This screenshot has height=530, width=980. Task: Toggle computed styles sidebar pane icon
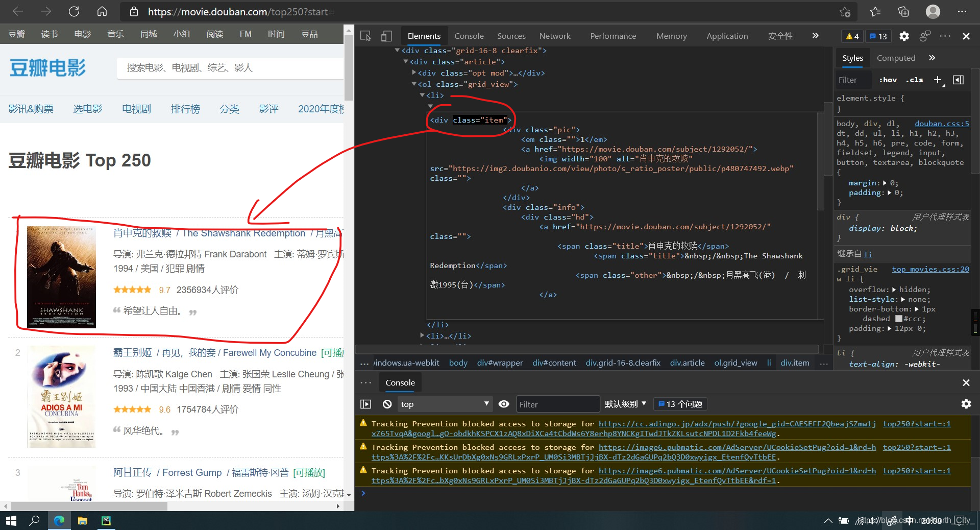[959, 80]
